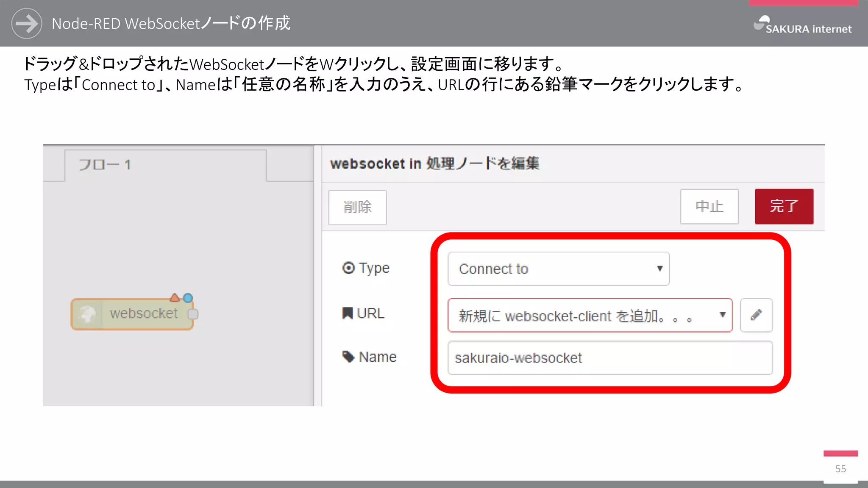Click the 削除 delete button

click(x=357, y=207)
